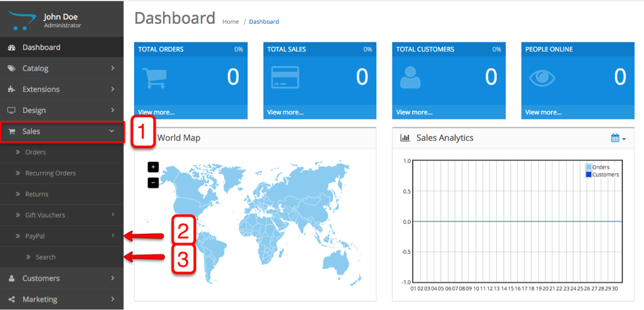The image size is (644, 310).
Task: Click View more under Total Customers
Action: coord(414,112)
